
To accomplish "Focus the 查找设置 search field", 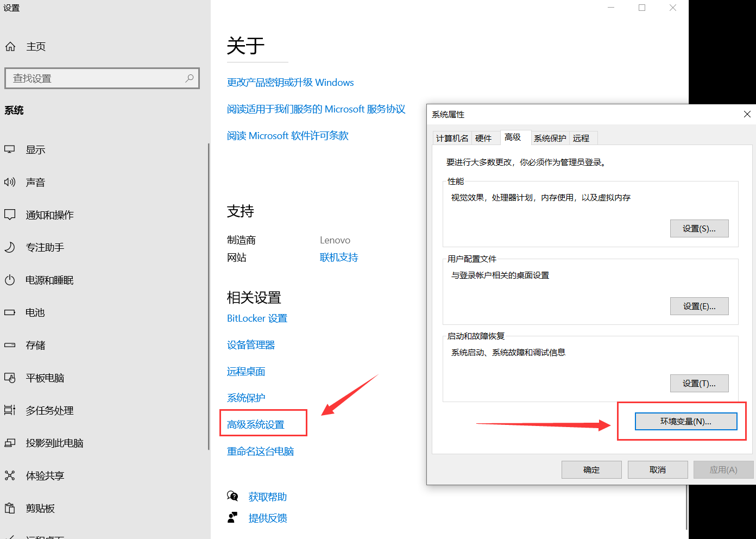I will pos(102,78).
